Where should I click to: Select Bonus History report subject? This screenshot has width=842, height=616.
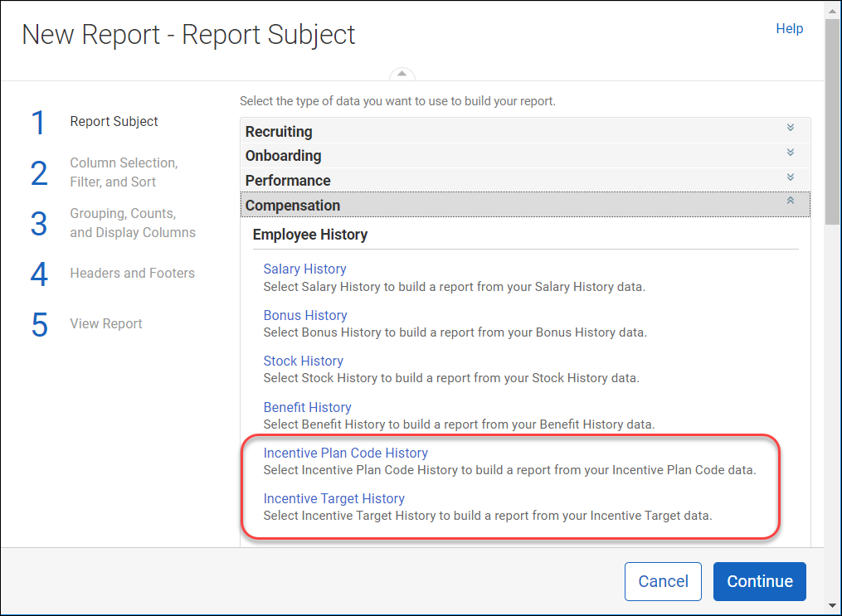coord(304,315)
